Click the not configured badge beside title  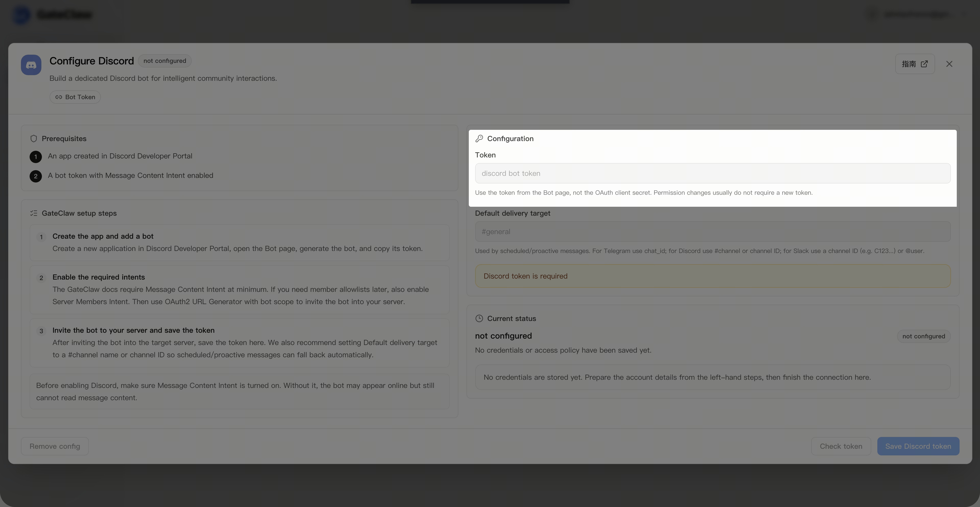pyautogui.click(x=165, y=61)
